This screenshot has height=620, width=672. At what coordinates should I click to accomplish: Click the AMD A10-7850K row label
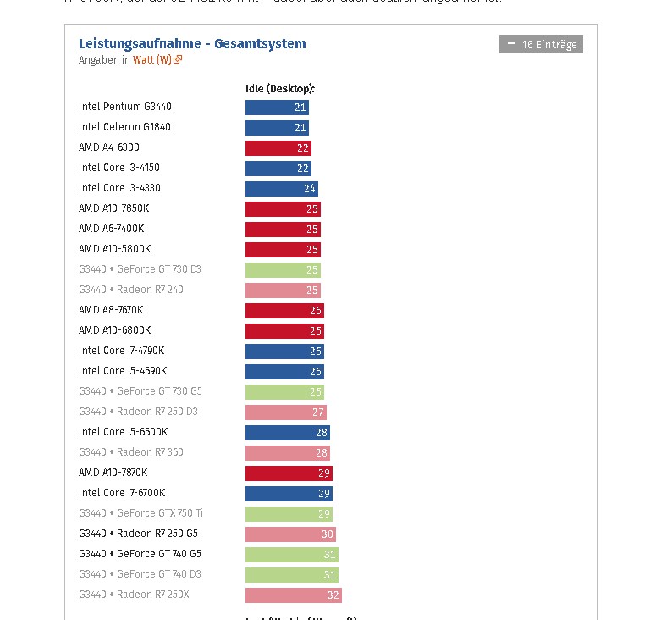[113, 208]
